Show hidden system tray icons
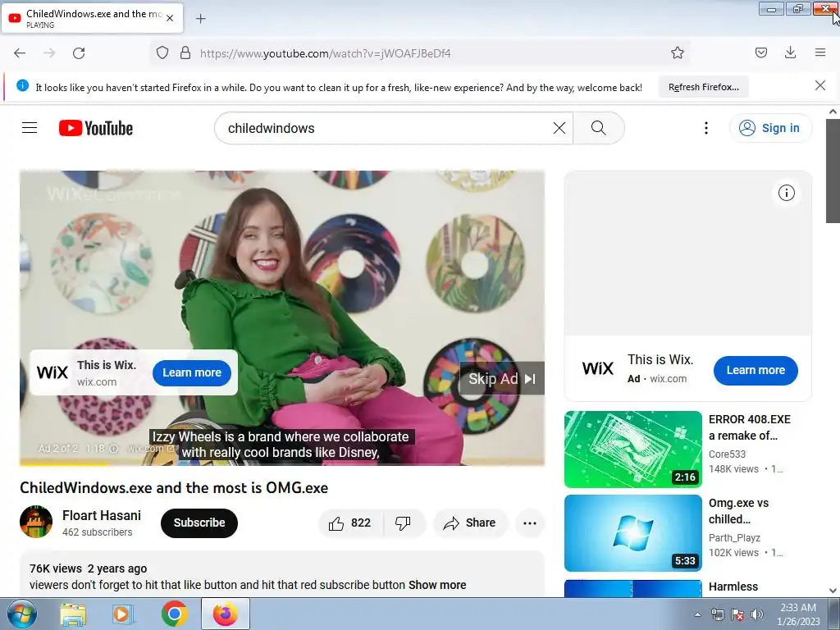840x630 pixels. (x=697, y=614)
